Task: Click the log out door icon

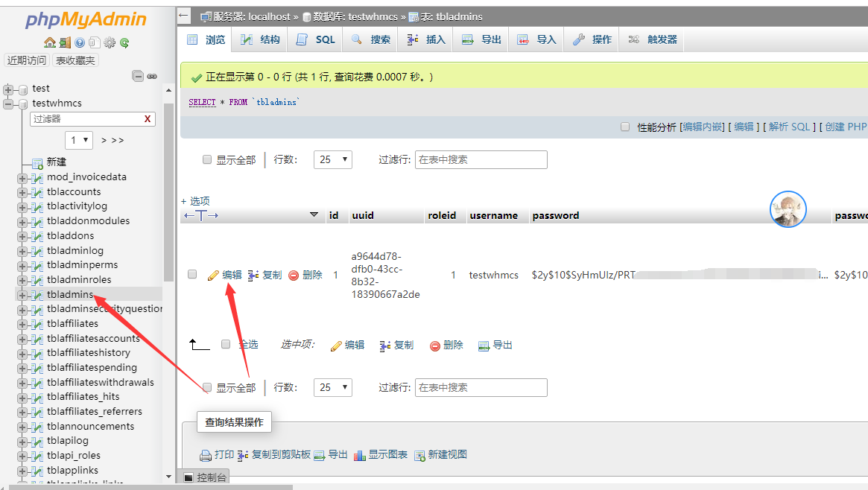Action: tap(66, 42)
